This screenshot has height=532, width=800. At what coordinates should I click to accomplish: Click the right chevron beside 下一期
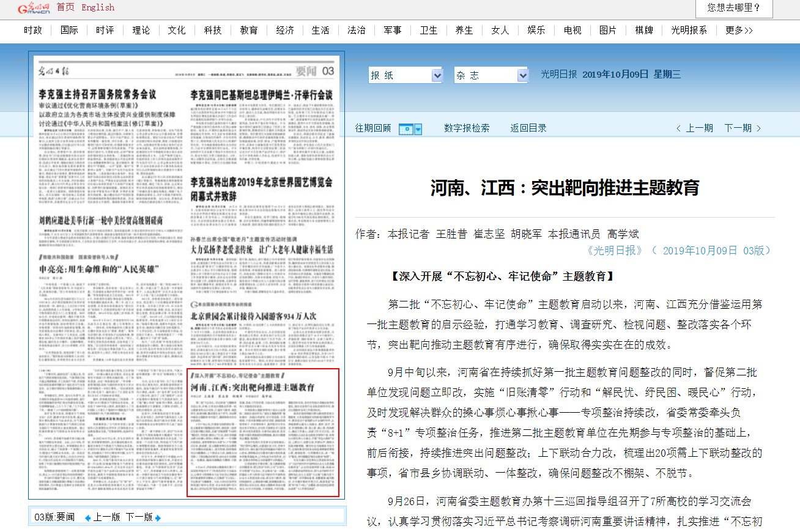(x=759, y=128)
